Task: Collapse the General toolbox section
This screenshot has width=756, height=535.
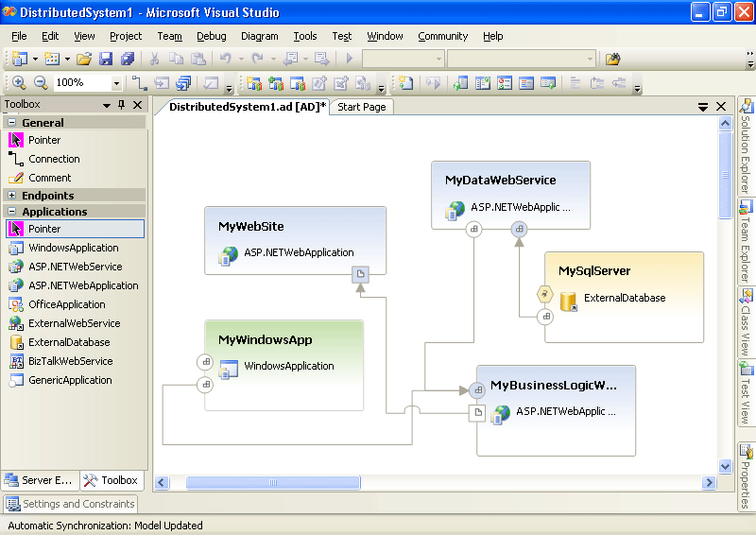Action: click(12, 123)
